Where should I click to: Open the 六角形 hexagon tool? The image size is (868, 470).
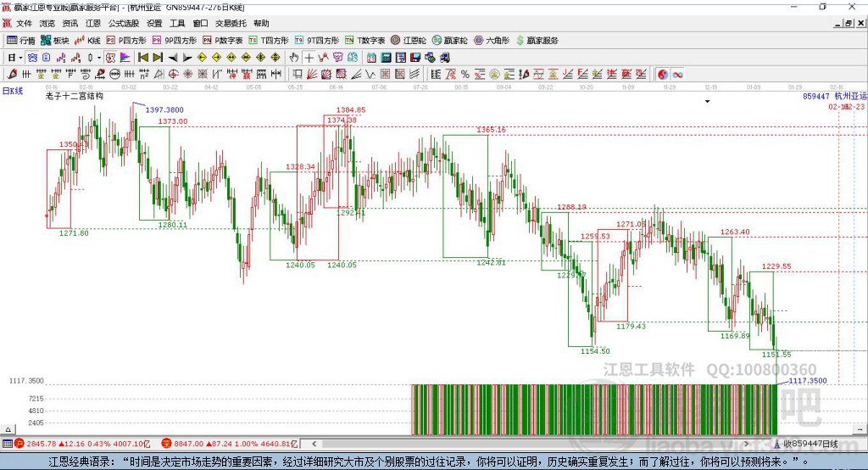tap(492, 41)
